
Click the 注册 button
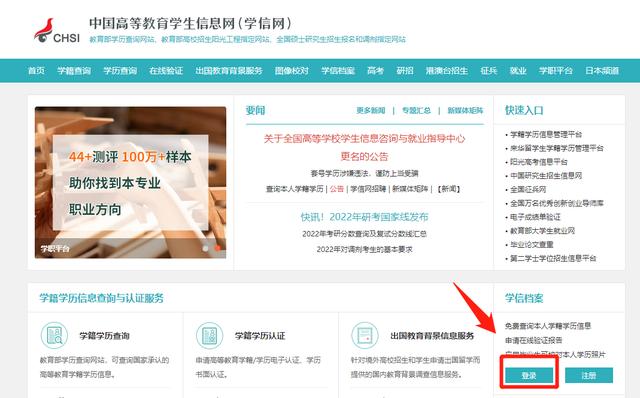pos(589,375)
